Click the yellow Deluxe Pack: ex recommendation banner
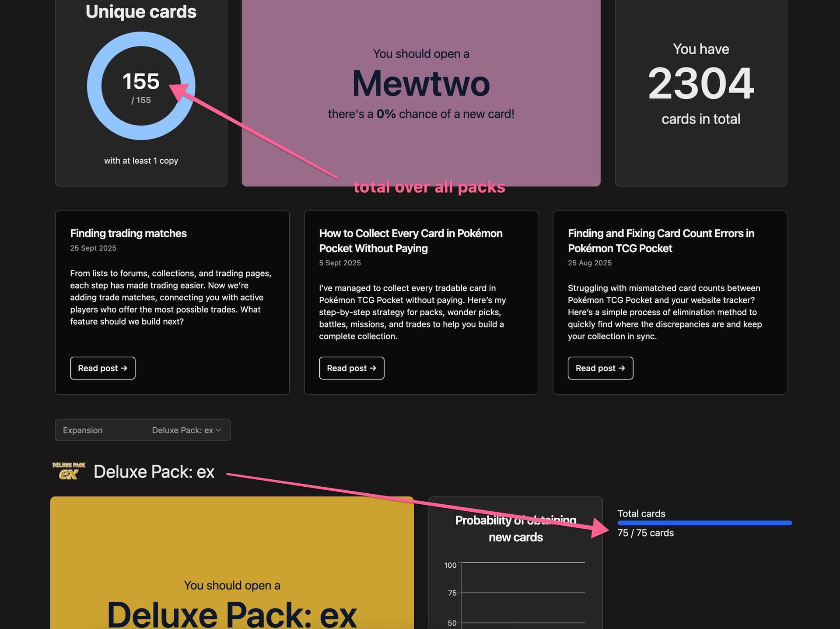This screenshot has width=840, height=629. pos(232,547)
